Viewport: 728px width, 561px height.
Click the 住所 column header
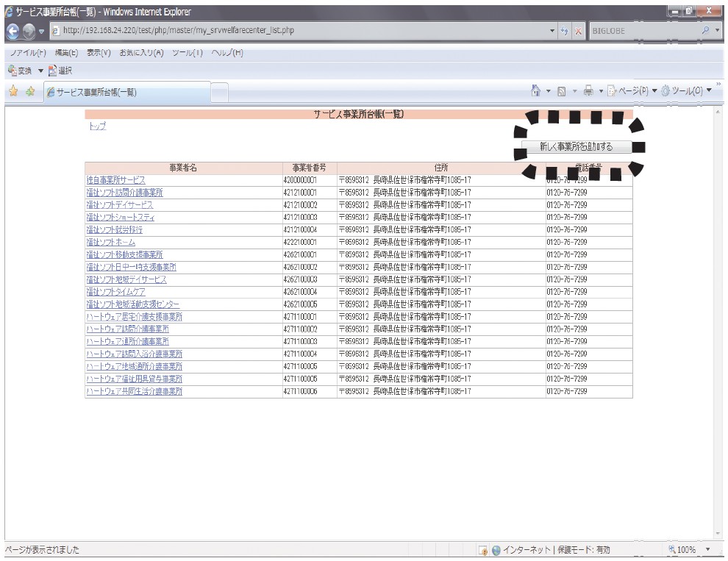click(441, 168)
